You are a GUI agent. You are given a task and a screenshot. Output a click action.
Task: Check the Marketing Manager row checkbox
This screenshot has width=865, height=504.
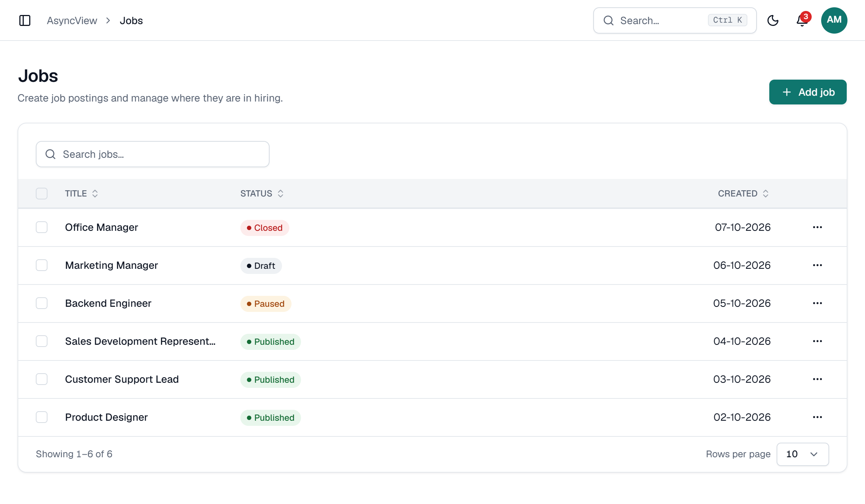[x=42, y=265]
